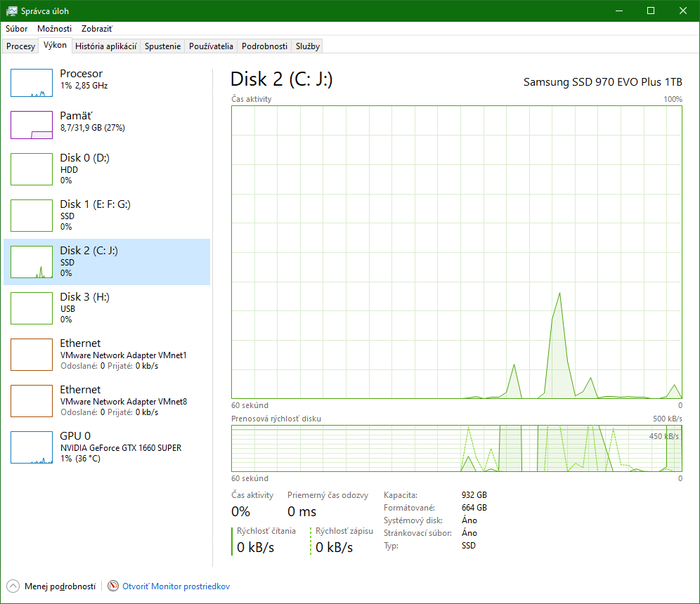Click the Kapacita 932 GB value

pos(474,495)
